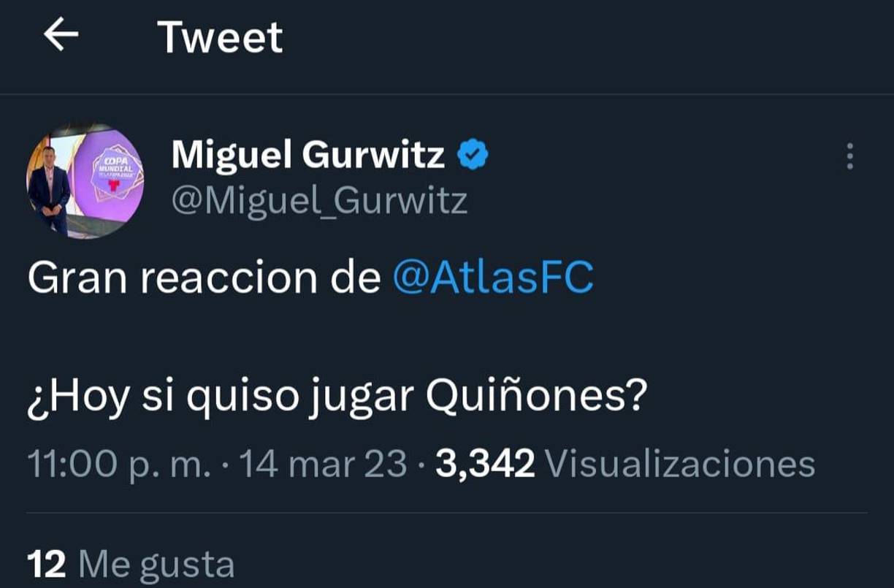Select the tweet text Gran reaccion de
Screen dimensions: 894x588
[205, 276]
